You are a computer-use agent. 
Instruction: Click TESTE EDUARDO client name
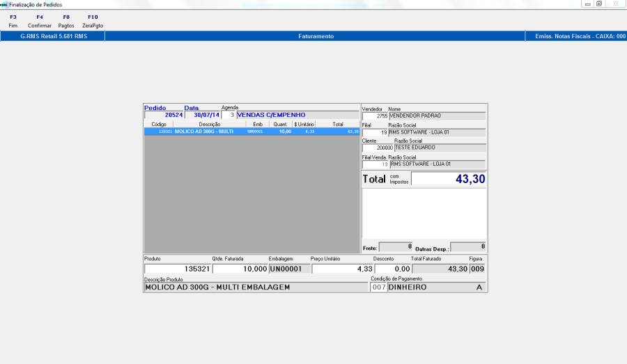(440, 148)
